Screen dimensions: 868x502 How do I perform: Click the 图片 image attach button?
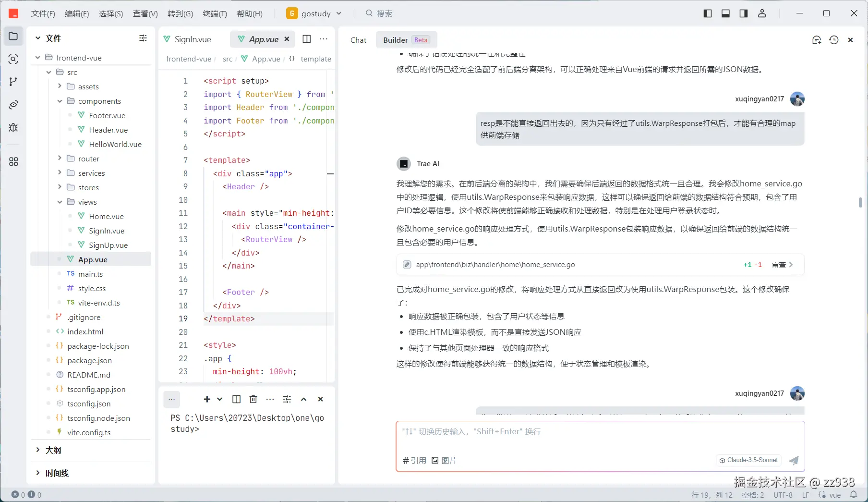click(444, 460)
